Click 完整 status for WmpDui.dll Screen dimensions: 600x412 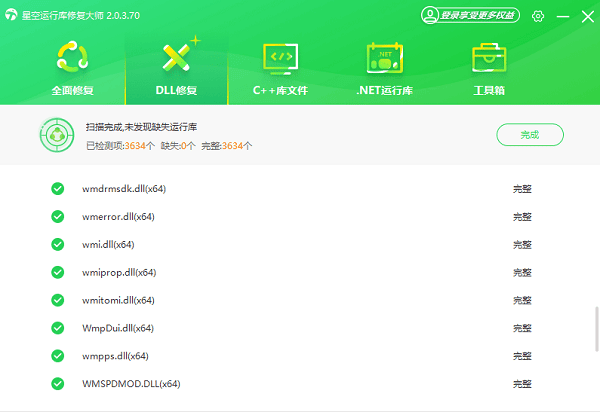pos(522,328)
